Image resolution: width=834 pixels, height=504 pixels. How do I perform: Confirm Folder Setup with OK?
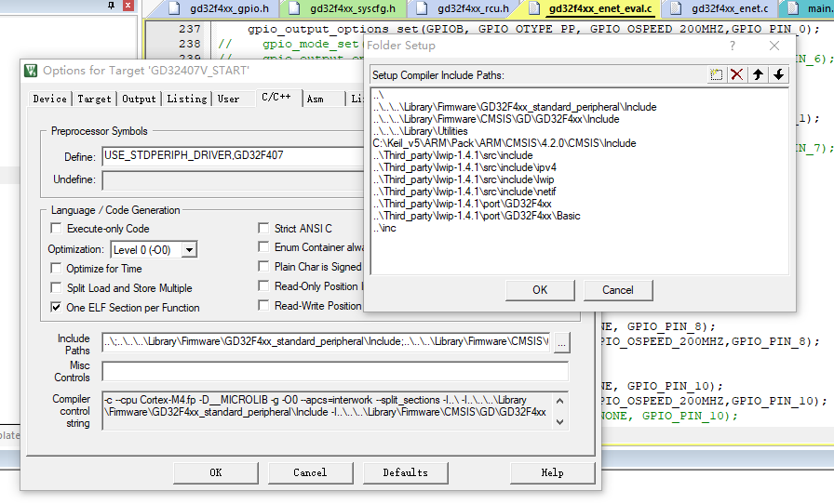click(540, 290)
